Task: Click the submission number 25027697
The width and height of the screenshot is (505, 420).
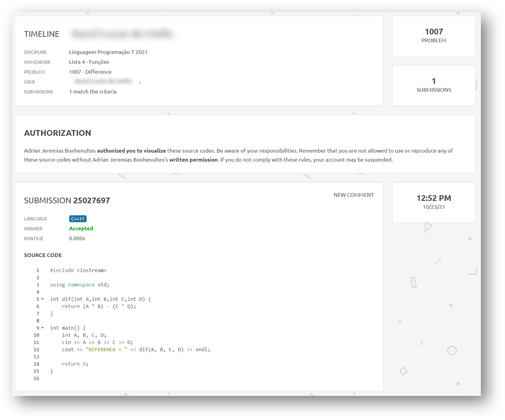Action: pyautogui.click(x=91, y=201)
